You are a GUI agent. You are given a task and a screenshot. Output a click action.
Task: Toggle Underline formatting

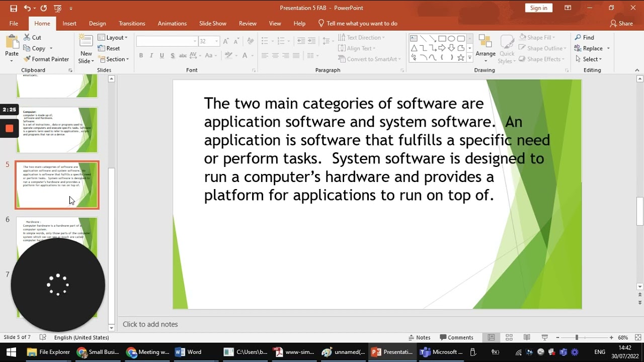pos(162,55)
